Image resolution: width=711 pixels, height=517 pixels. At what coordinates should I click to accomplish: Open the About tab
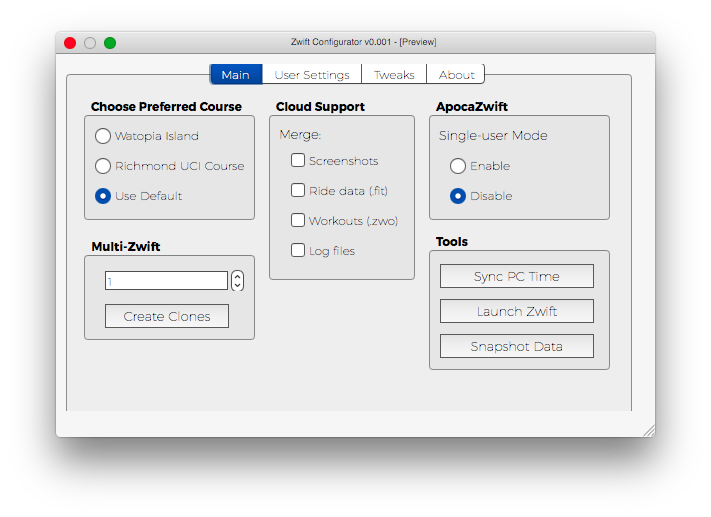tap(456, 74)
